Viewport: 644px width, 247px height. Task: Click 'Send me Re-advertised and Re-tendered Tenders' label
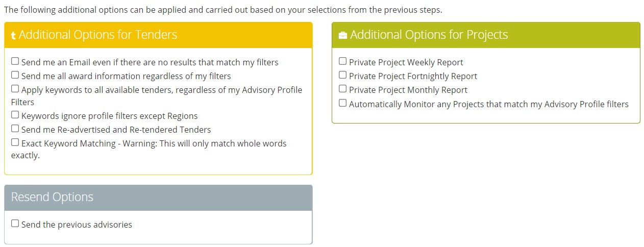click(x=116, y=130)
